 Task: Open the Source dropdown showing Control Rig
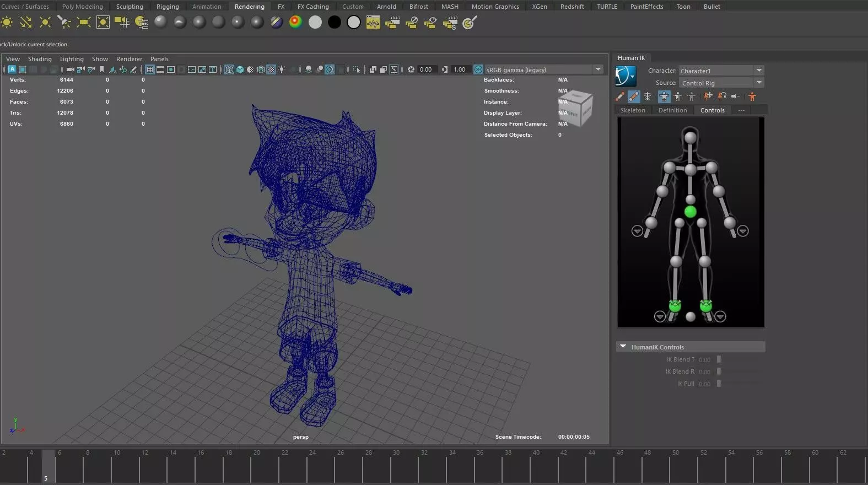point(721,83)
